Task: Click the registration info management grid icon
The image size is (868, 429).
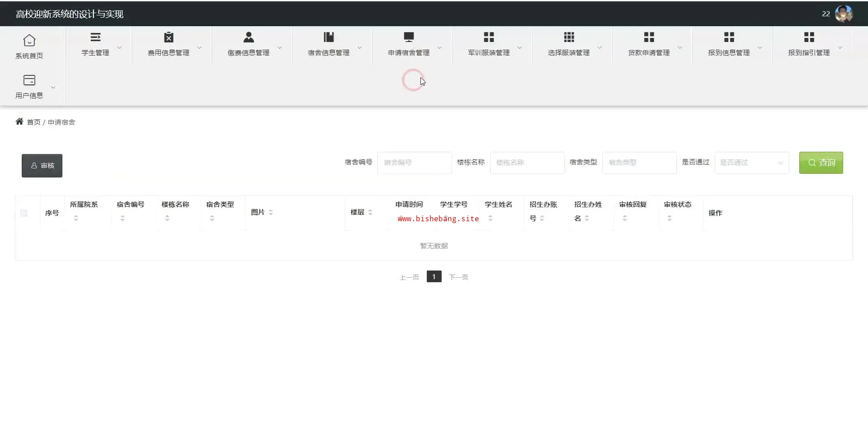Action: pyautogui.click(x=729, y=37)
